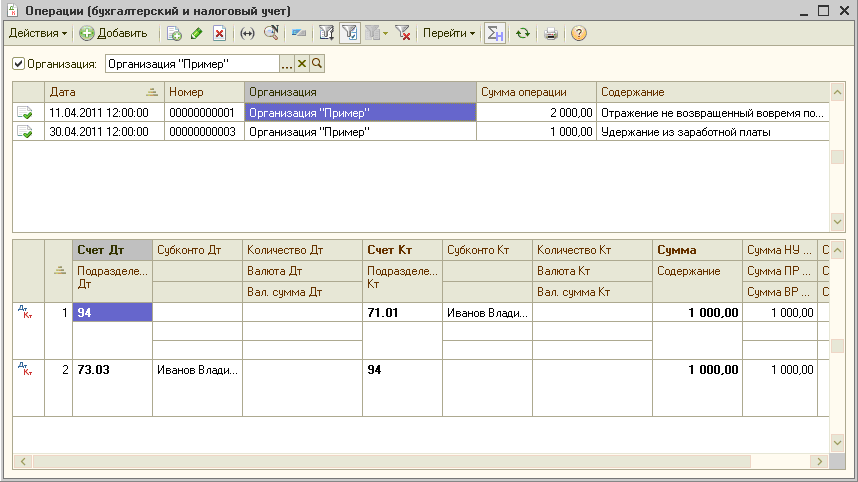Click the copy document icon in toolbar
This screenshot has height=482, width=858.
click(x=175, y=33)
